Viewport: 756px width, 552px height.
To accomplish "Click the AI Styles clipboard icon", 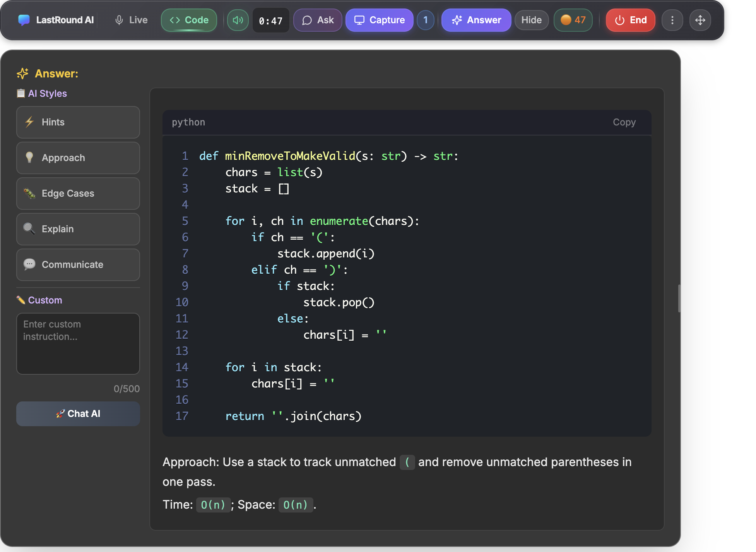I will pyautogui.click(x=21, y=93).
